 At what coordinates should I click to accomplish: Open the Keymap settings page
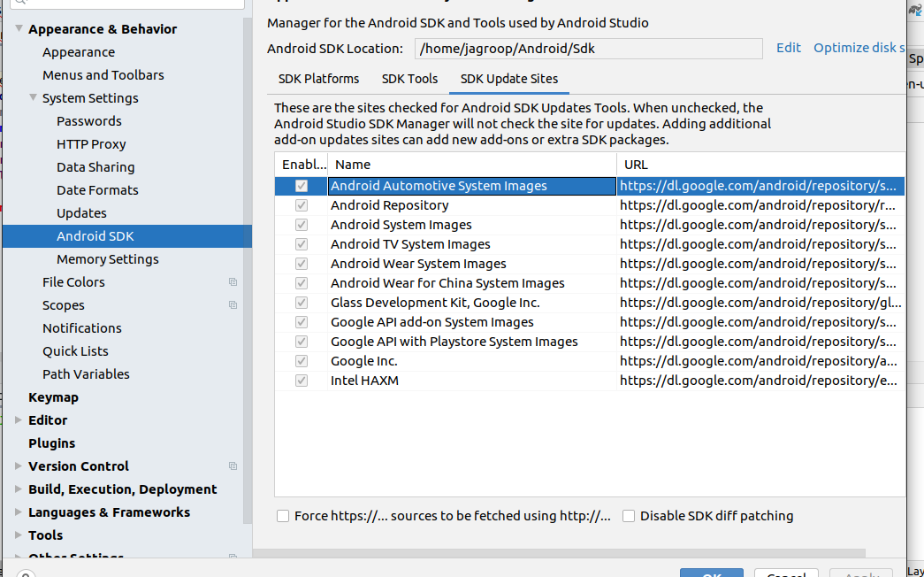point(53,397)
